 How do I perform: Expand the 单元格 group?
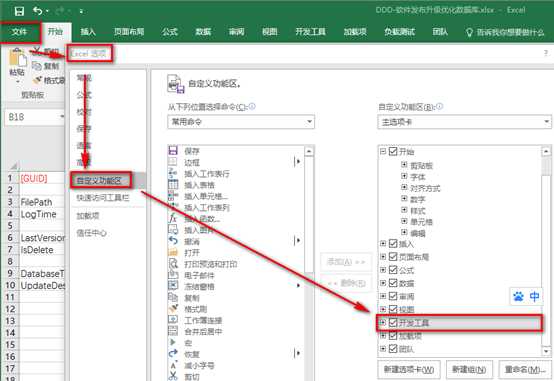(404, 221)
